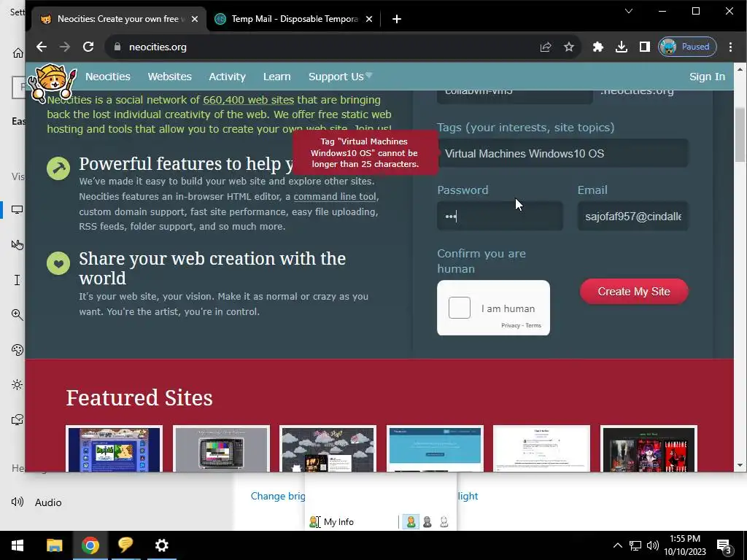Open Chrome downloads icon
The image size is (747, 560).
(x=622, y=47)
